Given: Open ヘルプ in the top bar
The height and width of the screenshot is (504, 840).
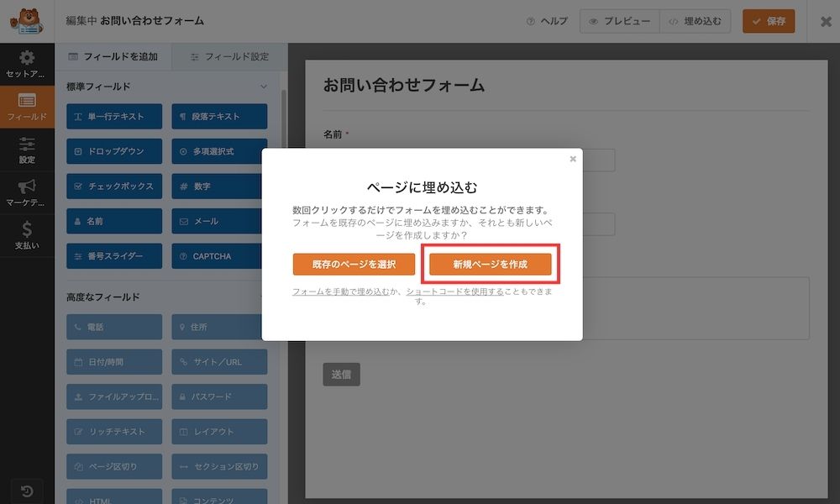Looking at the screenshot, I should (x=547, y=22).
